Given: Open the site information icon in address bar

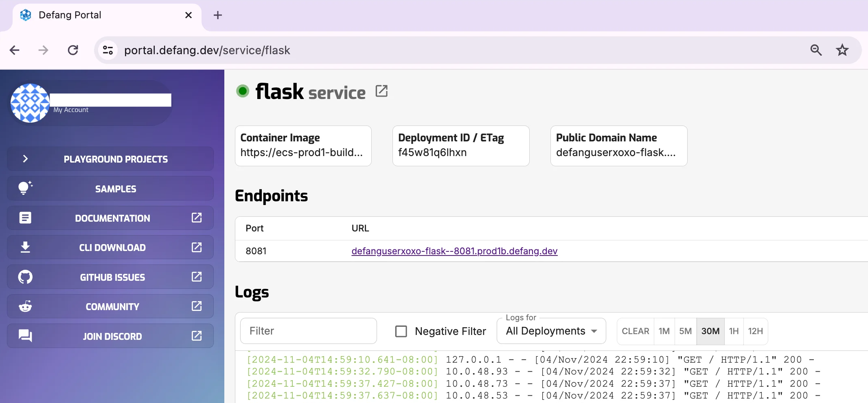Looking at the screenshot, I should point(108,50).
